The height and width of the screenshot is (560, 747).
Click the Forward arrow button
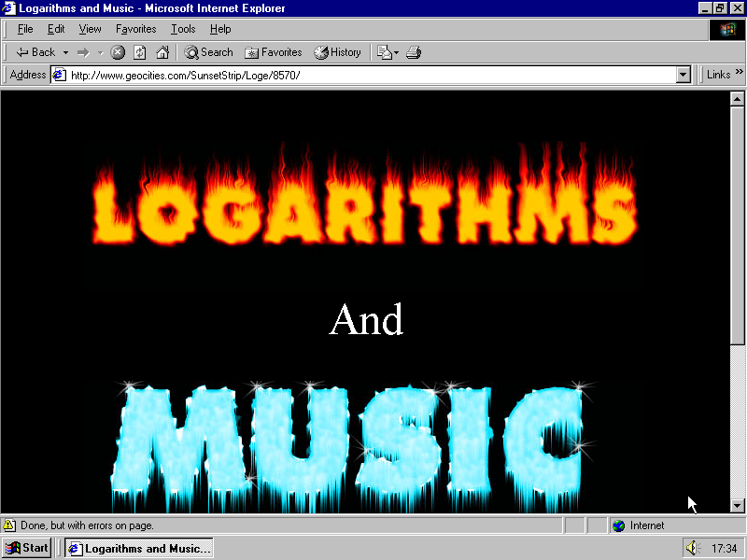(83, 52)
